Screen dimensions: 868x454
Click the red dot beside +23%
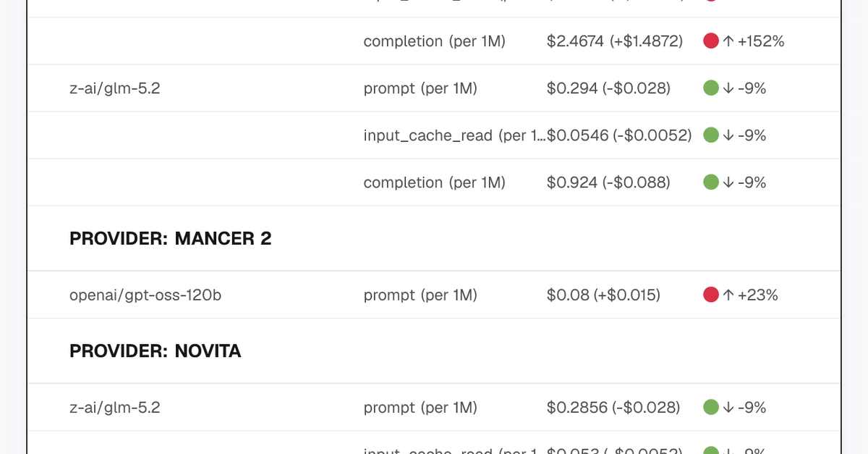(711, 295)
